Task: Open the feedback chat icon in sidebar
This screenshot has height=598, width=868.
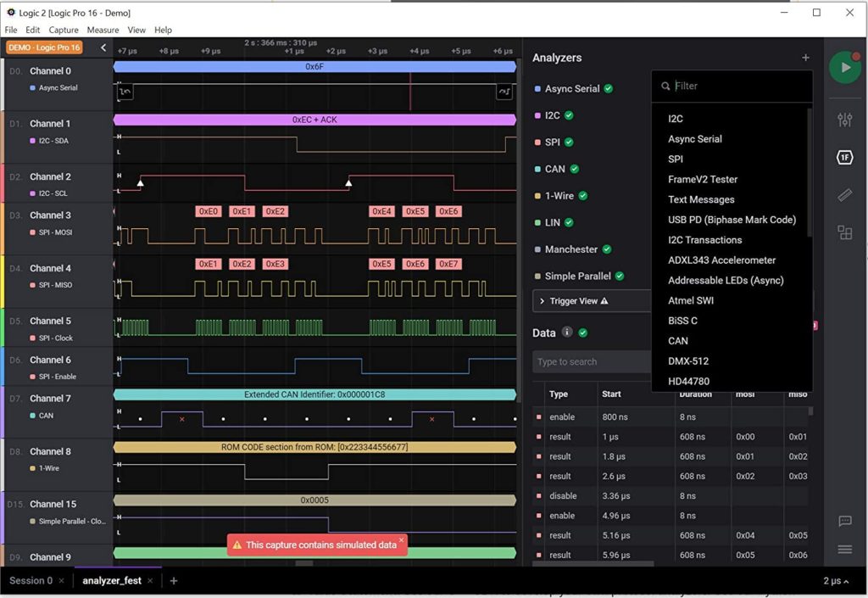Action: [845, 521]
